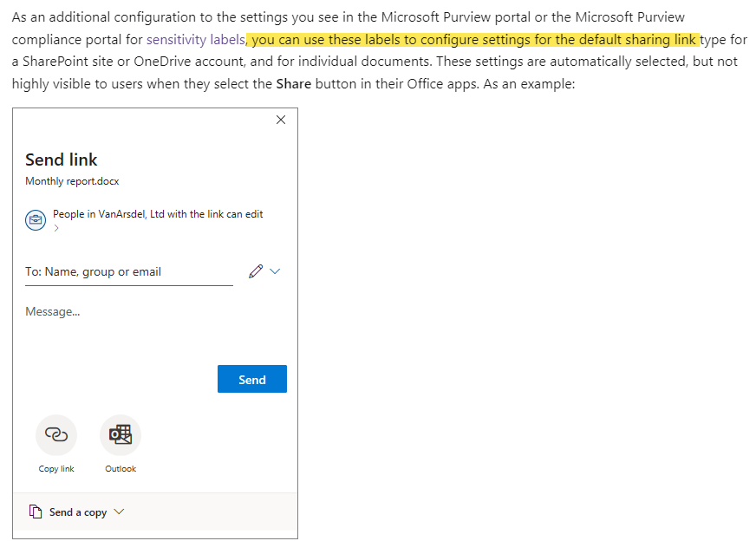Open the dropdown arrow beside the pencil icon
The height and width of the screenshot is (541, 756).
(273, 271)
